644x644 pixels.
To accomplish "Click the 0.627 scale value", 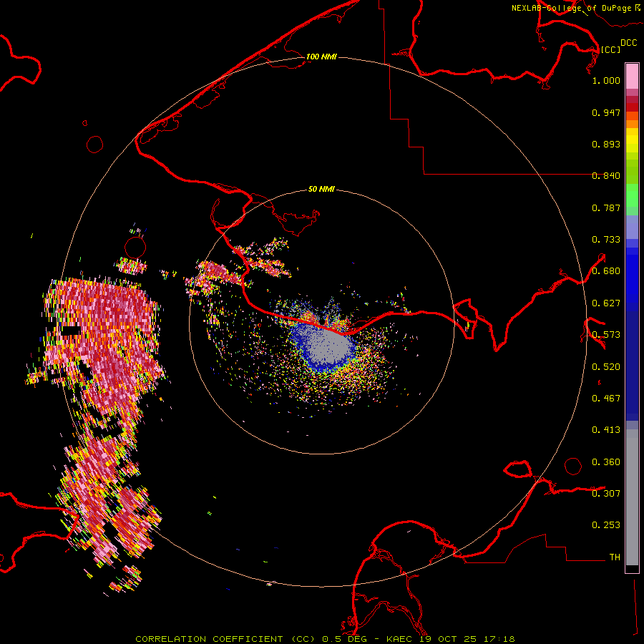I will [606, 303].
